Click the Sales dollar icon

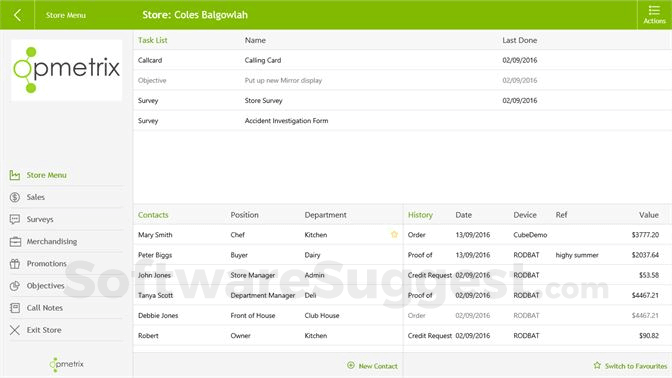point(15,197)
